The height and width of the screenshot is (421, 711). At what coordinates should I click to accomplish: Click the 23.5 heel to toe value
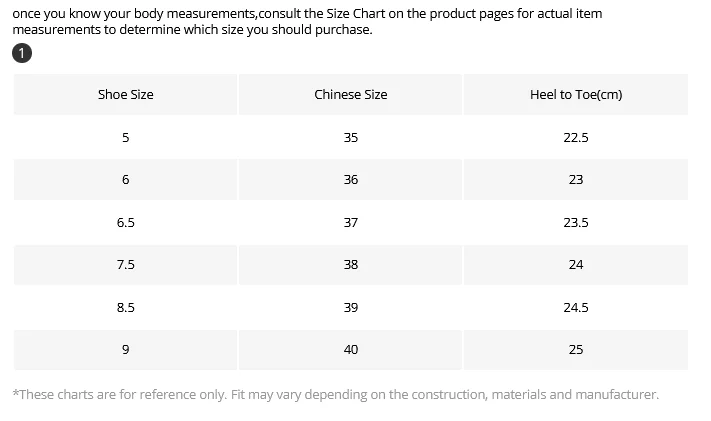576,222
